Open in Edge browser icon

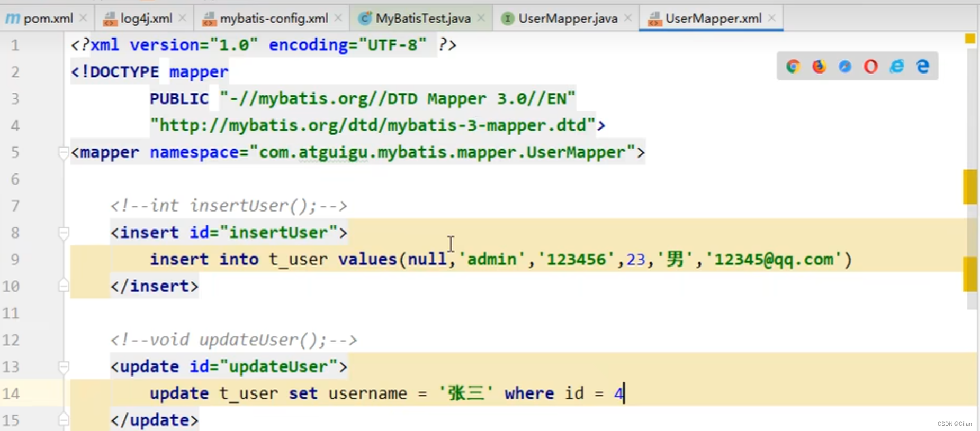923,66
